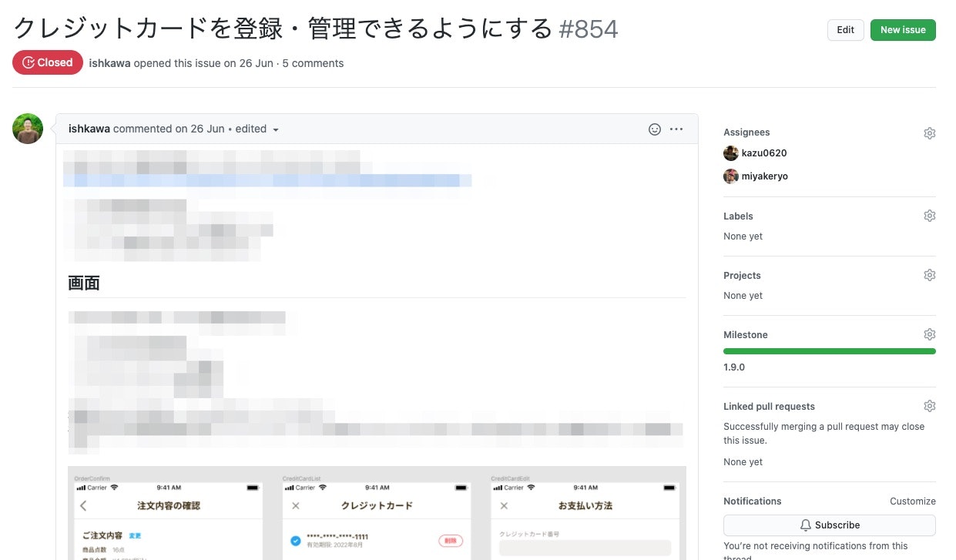This screenshot has height=560, width=956.
Task: Add a reaction with the smiley icon
Action: point(655,129)
